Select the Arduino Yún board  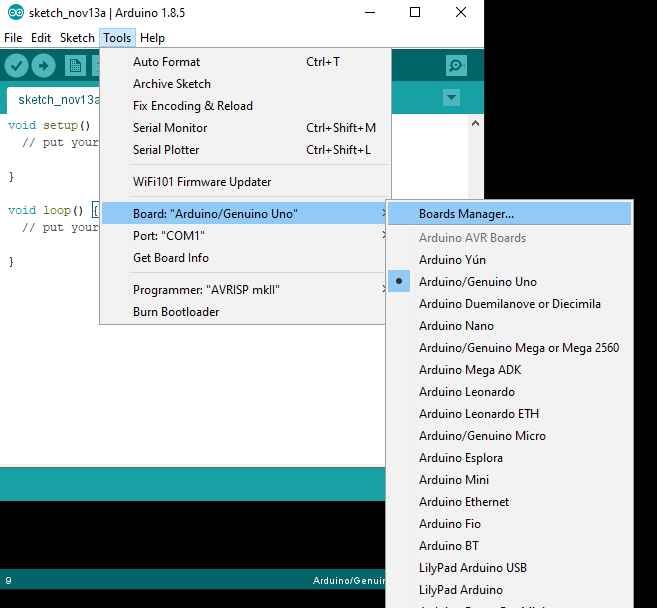[510, 260]
